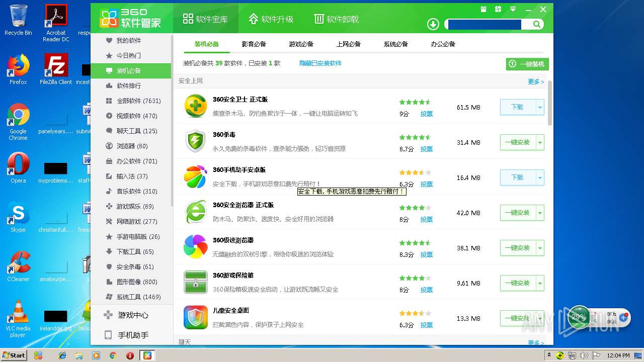Open the VLC media player desktop icon

point(18,319)
